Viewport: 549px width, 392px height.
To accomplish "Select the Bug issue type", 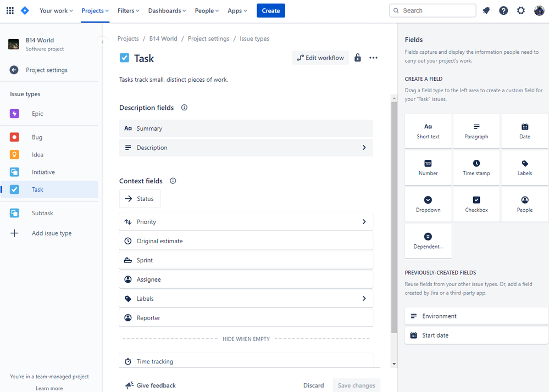I will pos(49,137).
